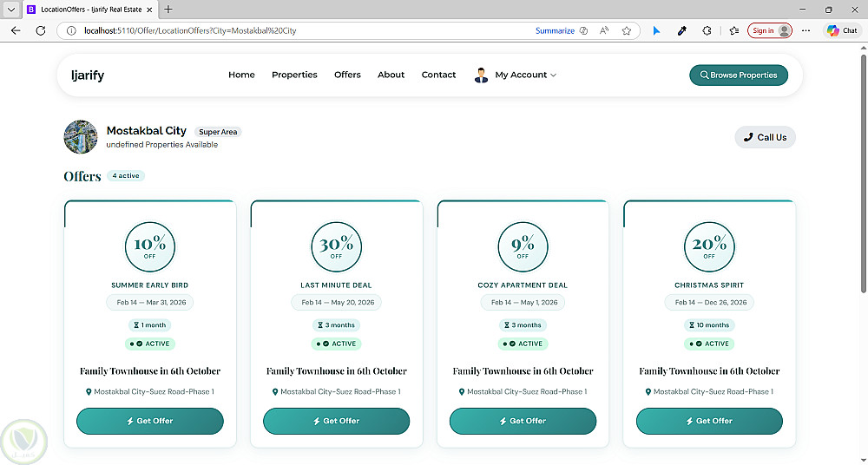Open the Extensions puzzle icon
Viewport: 868px width, 465px height.
(707, 31)
